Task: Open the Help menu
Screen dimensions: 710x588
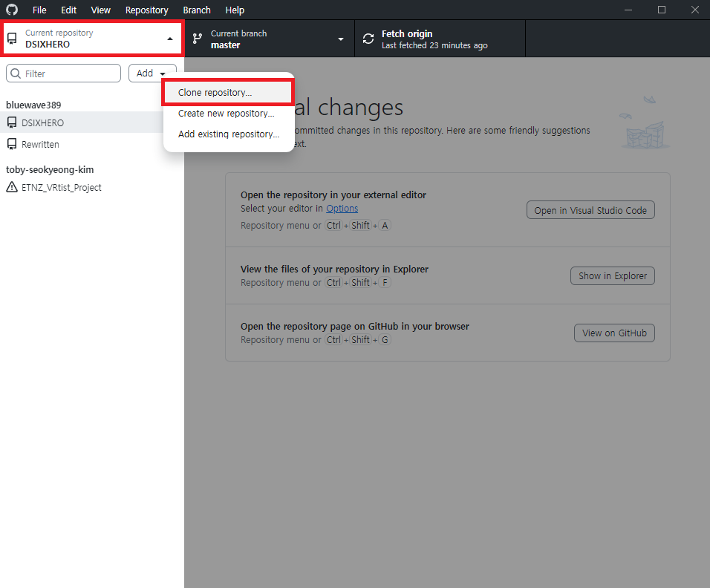Action: pos(235,10)
